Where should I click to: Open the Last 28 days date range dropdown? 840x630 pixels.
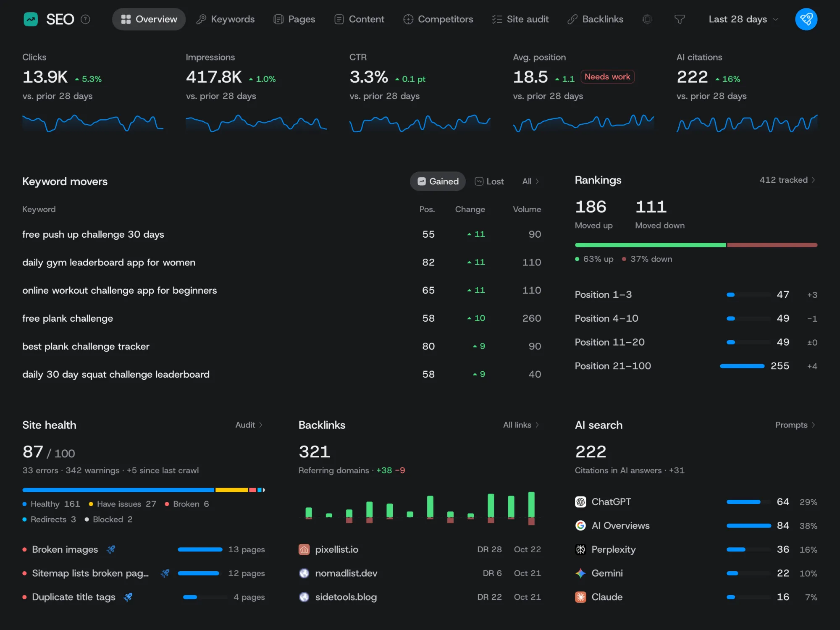[743, 19]
